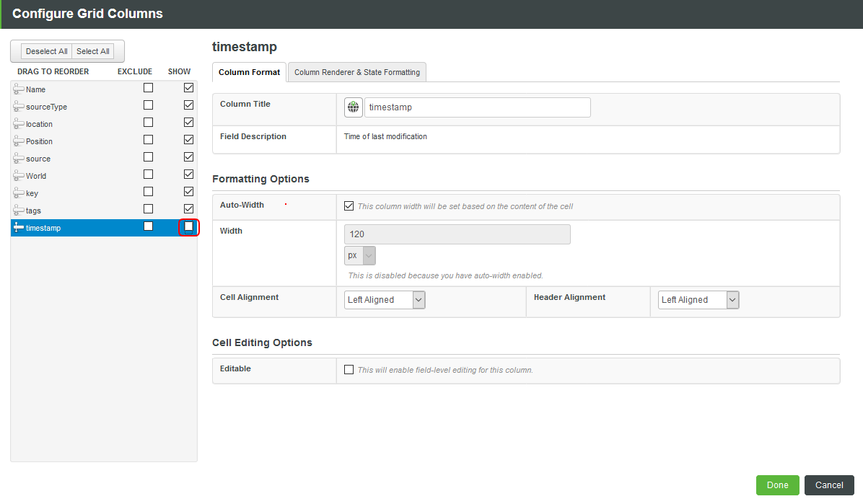The height and width of the screenshot is (504, 863).
Task: Enable Exclude for the source column
Action: pyautogui.click(x=148, y=156)
